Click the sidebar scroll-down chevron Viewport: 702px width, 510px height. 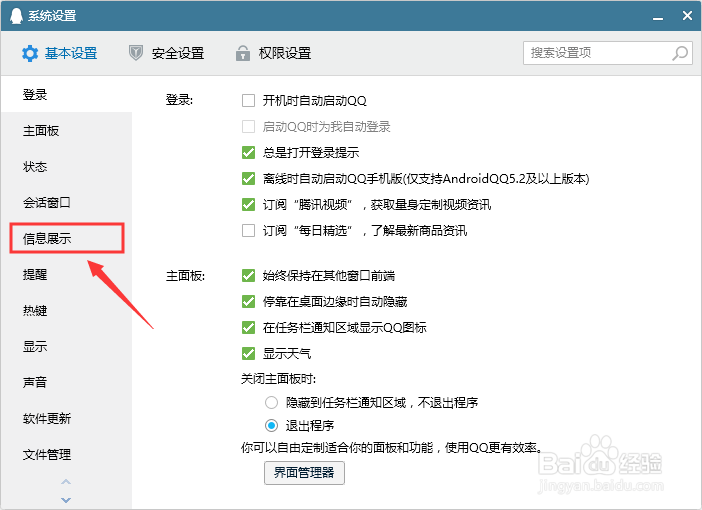point(66,500)
